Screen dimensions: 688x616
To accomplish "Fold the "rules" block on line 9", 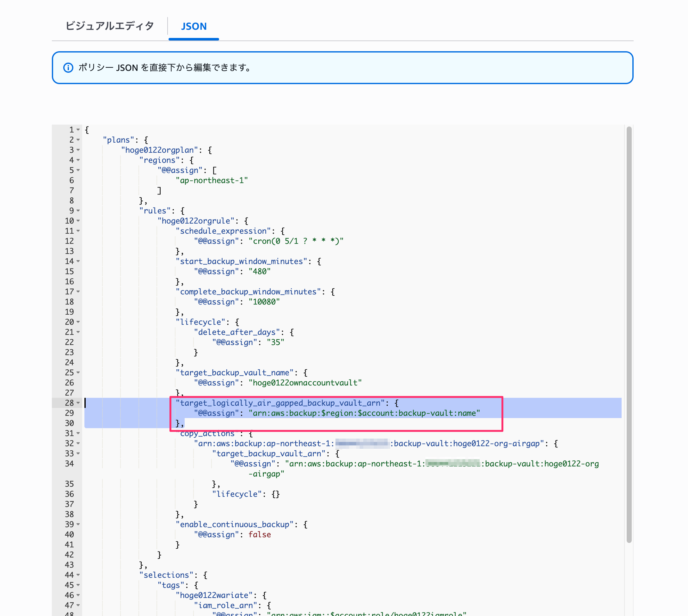I will click(x=78, y=211).
